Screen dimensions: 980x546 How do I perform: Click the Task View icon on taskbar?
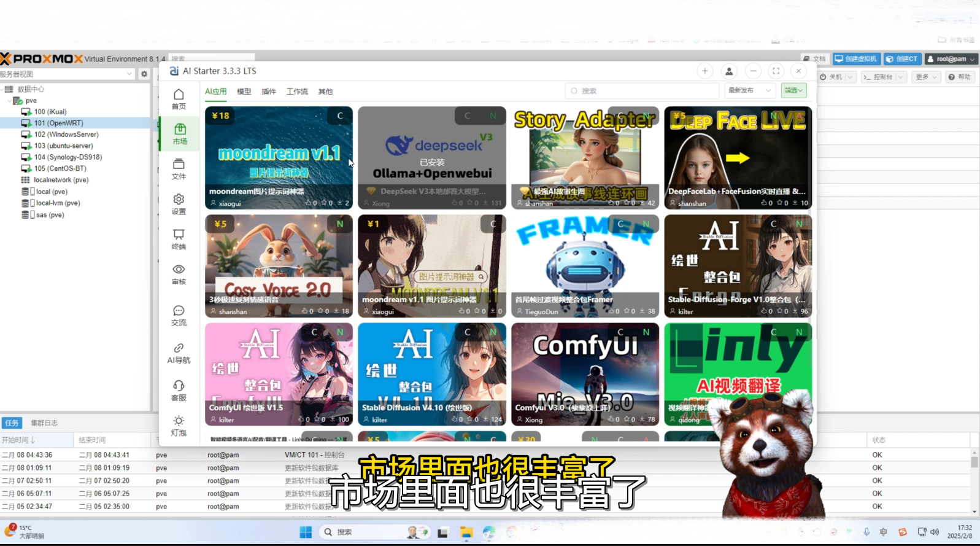442,532
